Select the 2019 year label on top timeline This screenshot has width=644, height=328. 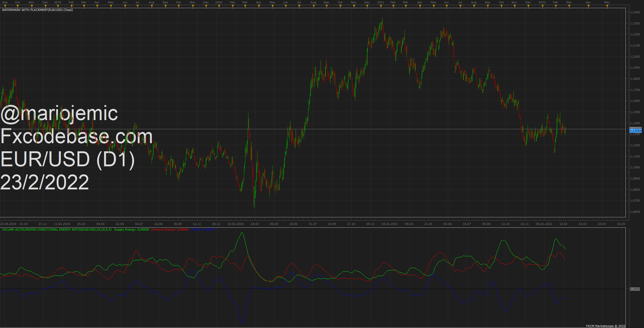pos(58,2)
